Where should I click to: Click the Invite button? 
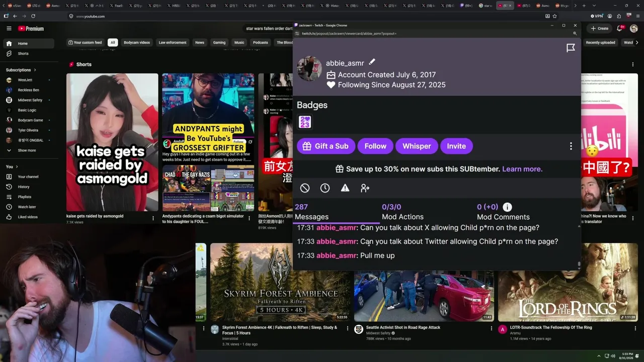click(x=456, y=146)
